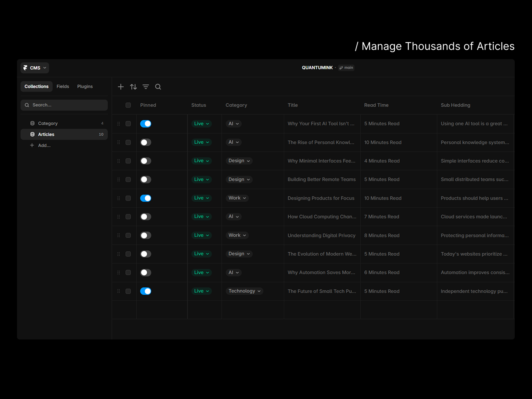Image resolution: width=532 pixels, height=399 pixels.
Task: Open the filter lines icon
Action: click(x=146, y=87)
